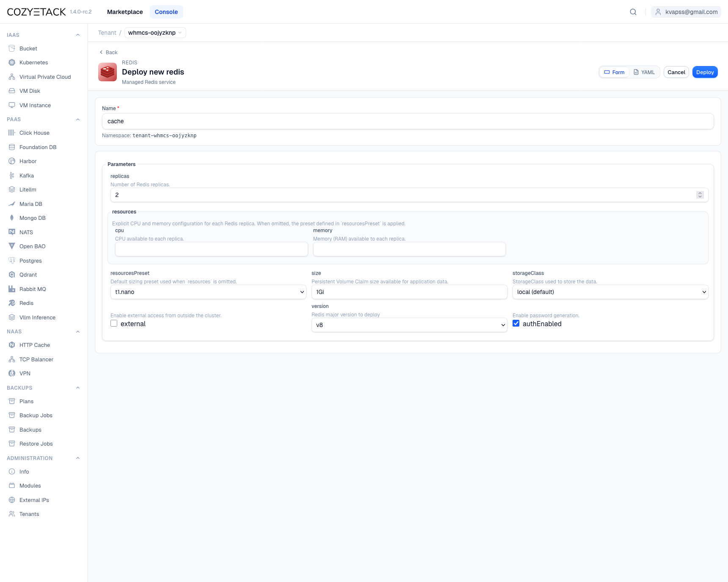This screenshot has width=728, height=582.
Task: Open the Bucket sidebar icon
Action: 12,48
